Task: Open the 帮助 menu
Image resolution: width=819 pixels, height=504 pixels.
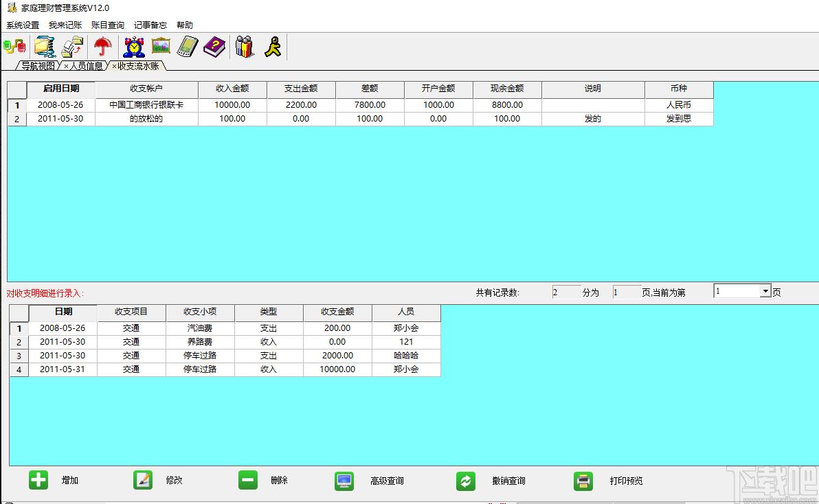Action: click(x=185, y=25)
